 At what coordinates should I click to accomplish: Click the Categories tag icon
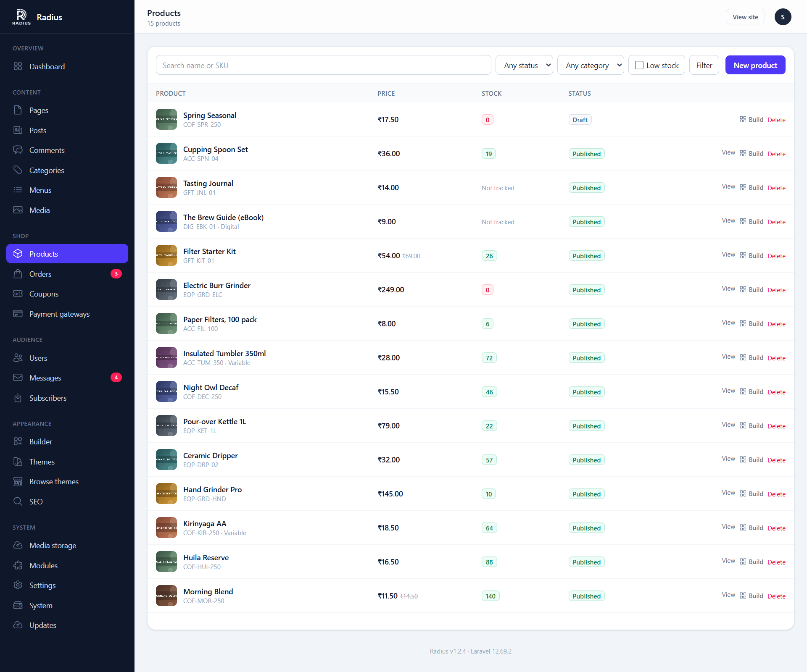(x=18, y=170)
